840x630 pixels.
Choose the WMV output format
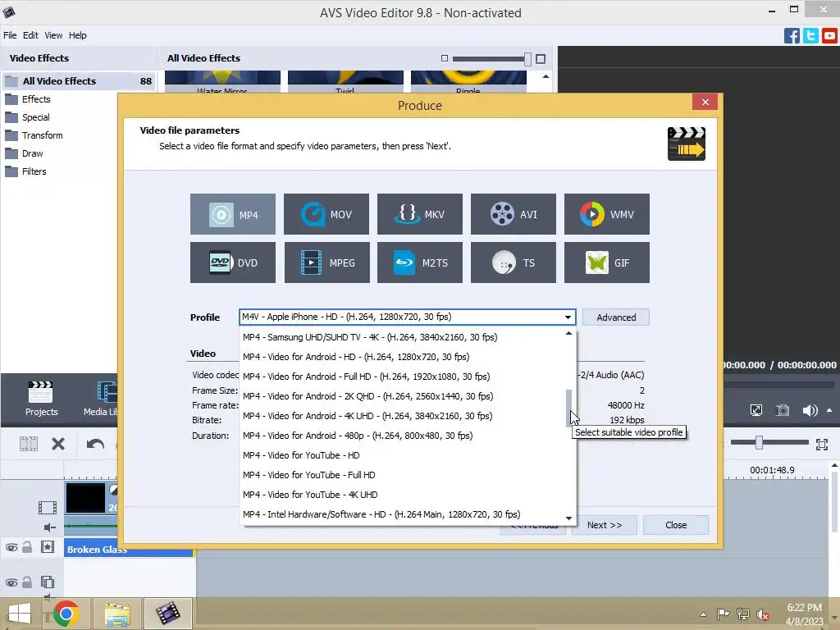pos(606,214)
